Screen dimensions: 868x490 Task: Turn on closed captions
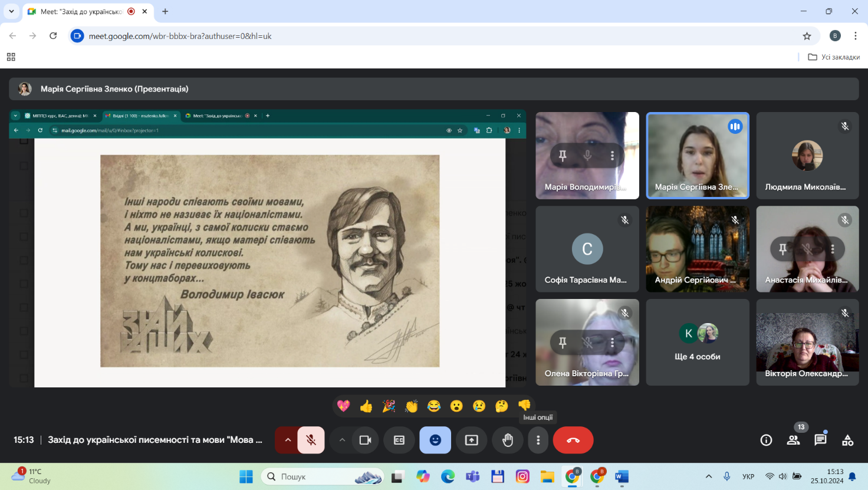(399, 440)
